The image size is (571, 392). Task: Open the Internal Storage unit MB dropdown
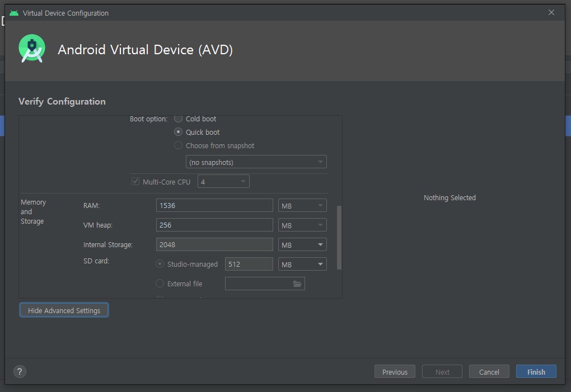[302, 245]
